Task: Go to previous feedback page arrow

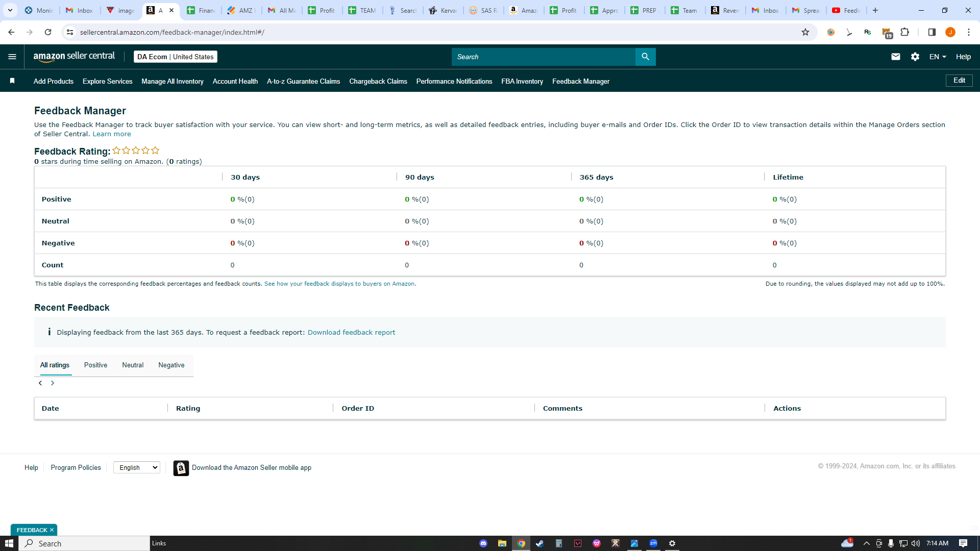Action: pos(40,383)
